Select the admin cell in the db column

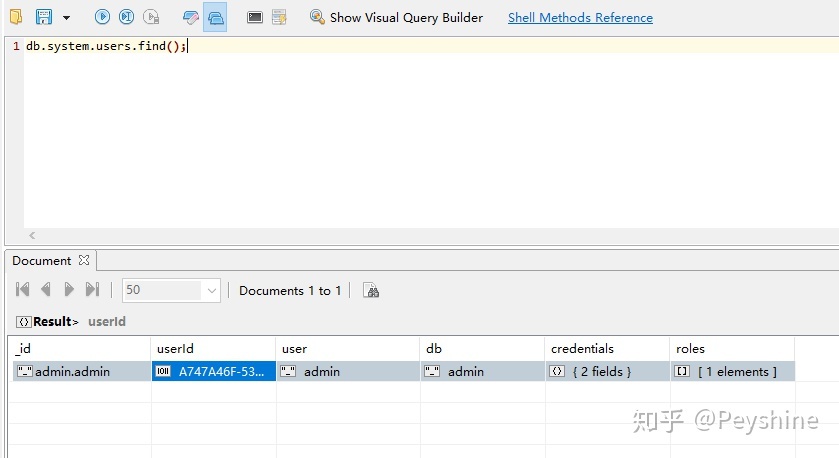pyautogui.click(x=483, y=371)
